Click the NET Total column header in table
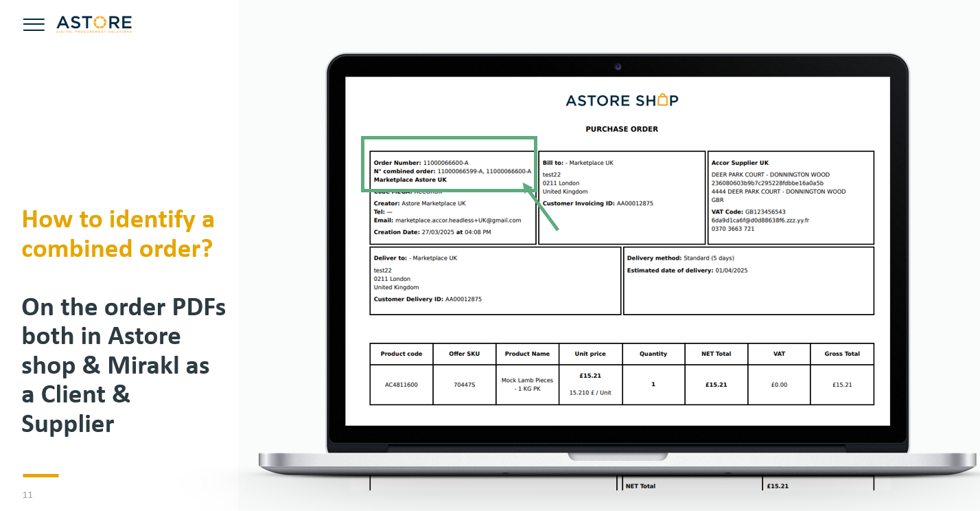Viewport: 980px width, 511px height. point(716,354)
